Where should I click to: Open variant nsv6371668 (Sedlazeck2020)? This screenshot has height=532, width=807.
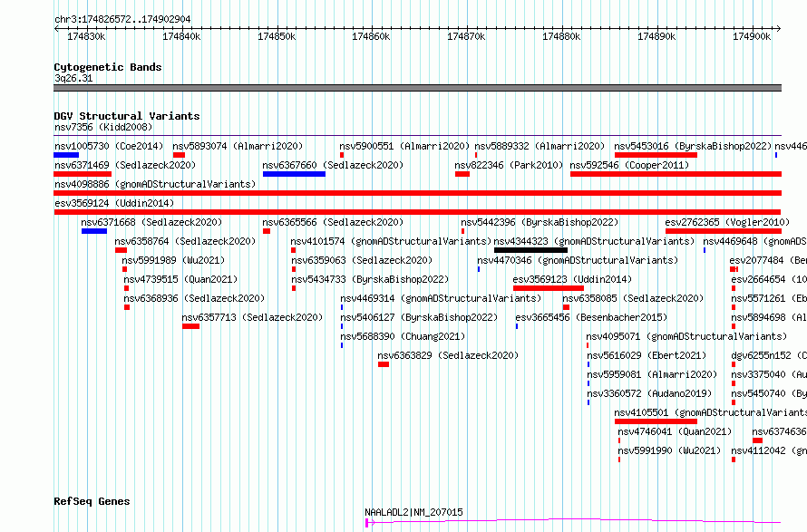tap(151, 222)
